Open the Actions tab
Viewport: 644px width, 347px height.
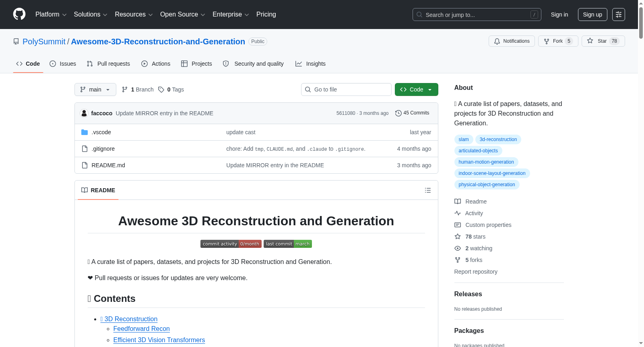click(156, 64)
